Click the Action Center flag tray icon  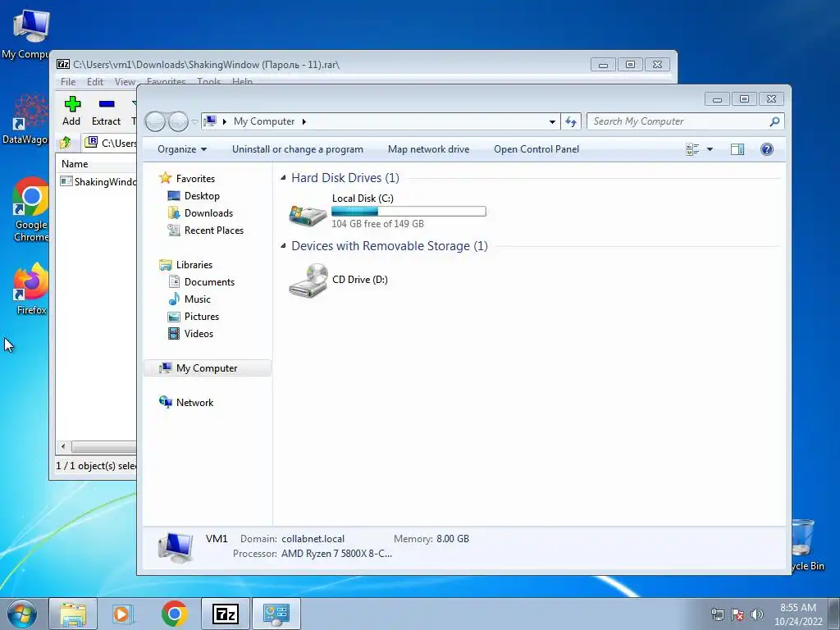click(737, 614)
